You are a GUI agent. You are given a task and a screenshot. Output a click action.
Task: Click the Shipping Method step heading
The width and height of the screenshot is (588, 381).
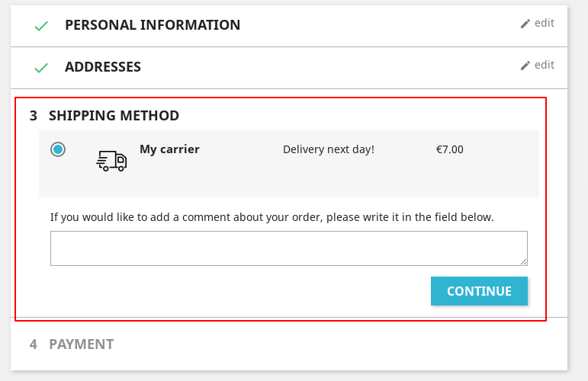click(114, 116)
